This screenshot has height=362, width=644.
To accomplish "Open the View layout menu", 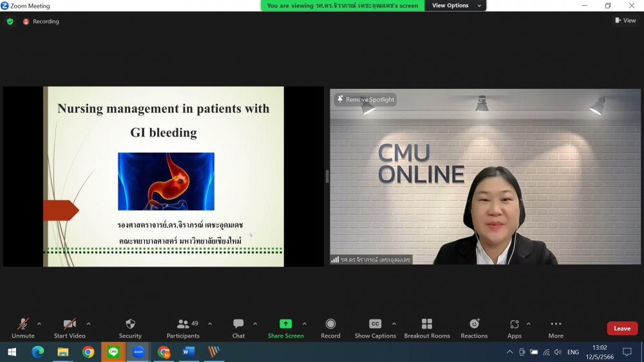I will tap(625, 21).
